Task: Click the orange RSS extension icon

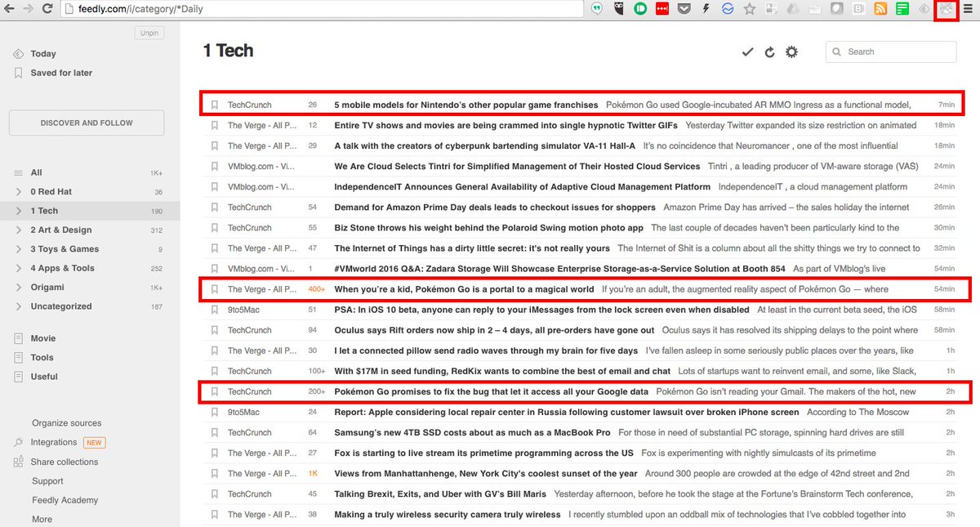Action: pyautogui.click(x=880, y=9)
